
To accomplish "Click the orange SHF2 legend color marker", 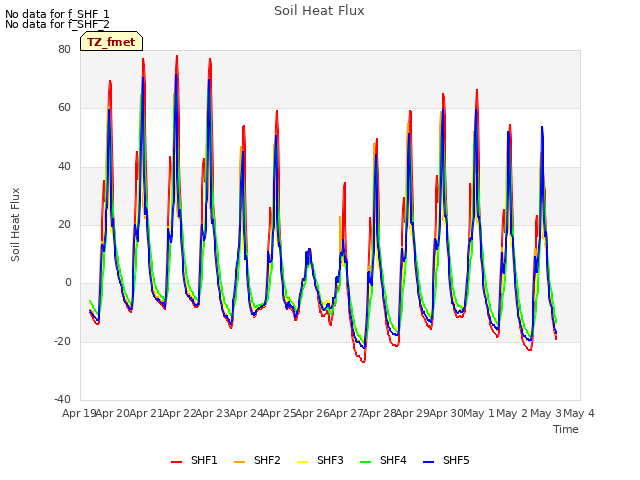I will pos(240,462).
